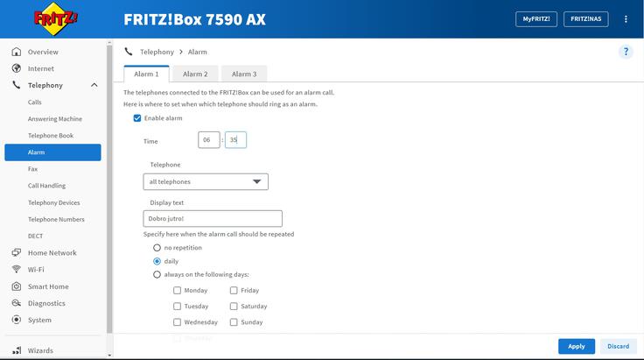
Task: Discard the alarm changes
Action: [618, 347]
